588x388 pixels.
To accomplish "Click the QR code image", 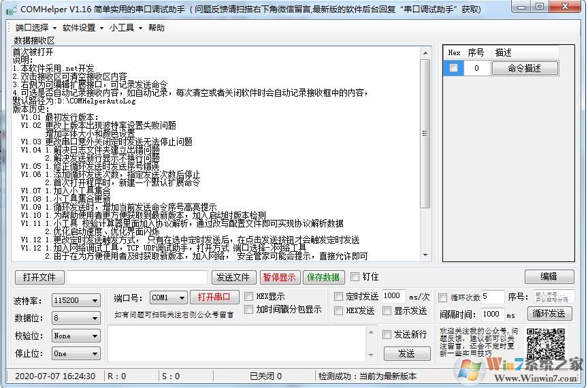I will pos(546,344).
